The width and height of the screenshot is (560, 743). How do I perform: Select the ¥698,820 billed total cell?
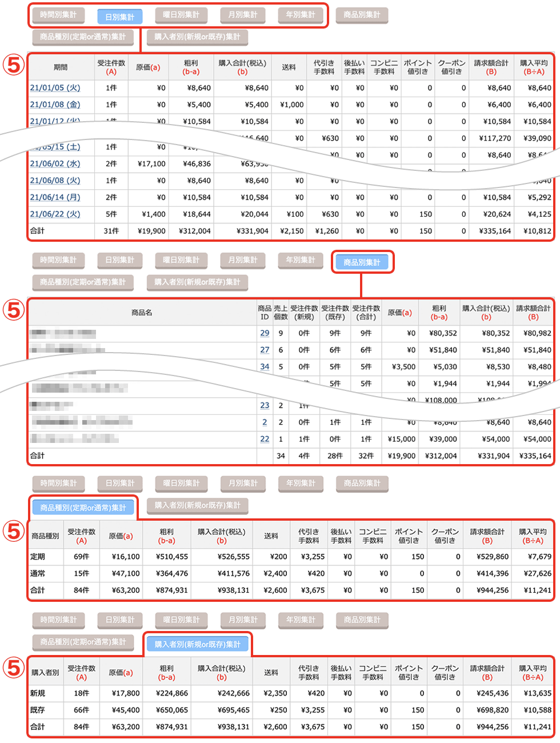pos(487,710)
